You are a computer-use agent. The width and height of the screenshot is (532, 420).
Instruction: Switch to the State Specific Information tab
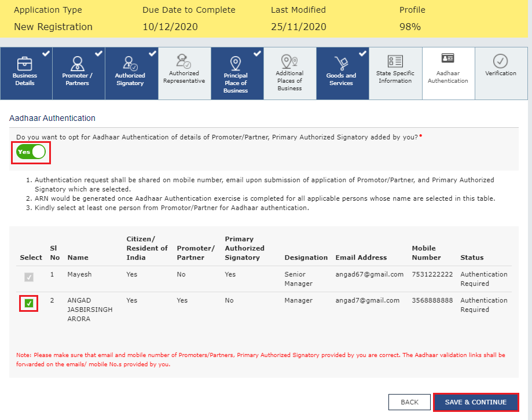coord(395,73)
